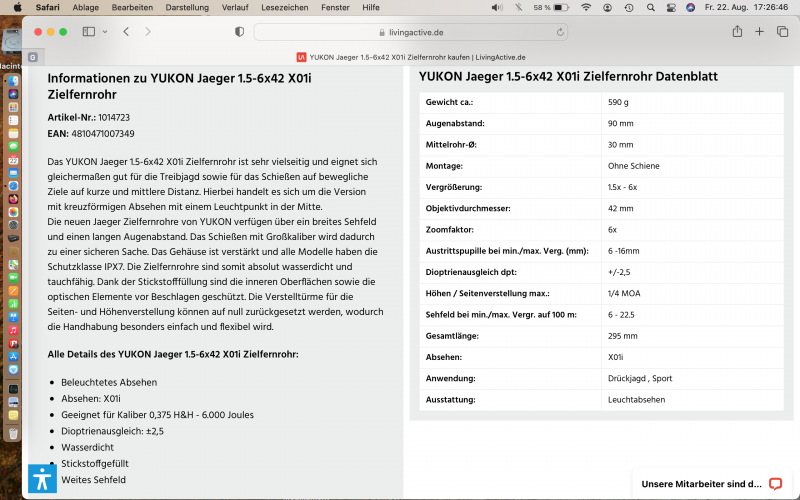Open the Wi-Fi menu bar icon
This screenshot has width=800, height=500.
[x=586, y=7]
